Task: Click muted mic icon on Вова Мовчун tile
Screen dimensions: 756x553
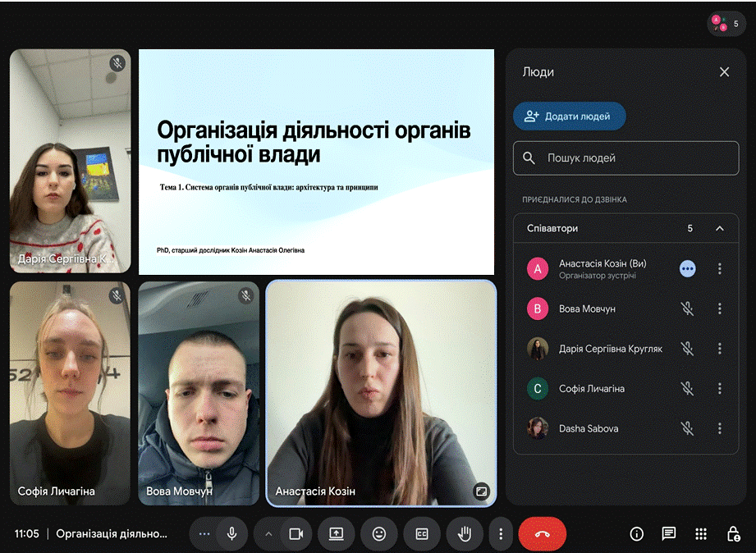Action: (x=246, y=295)
